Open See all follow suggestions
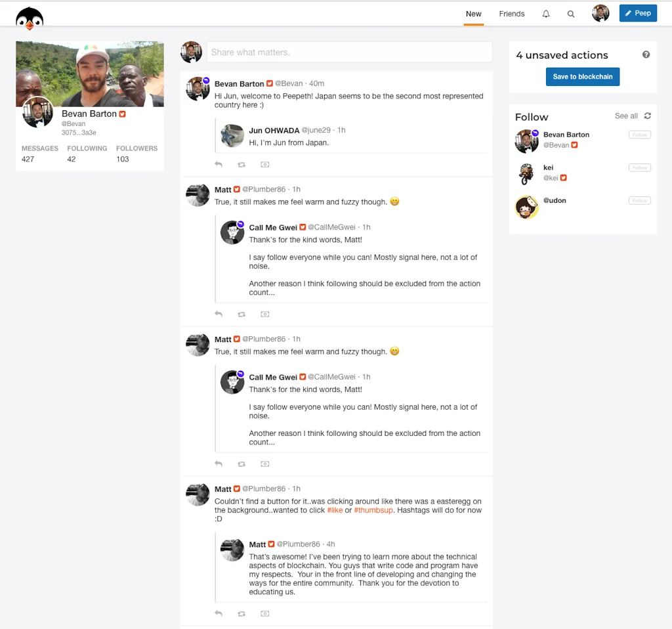The height and width of the screenshot is (629, 672). pyautogui.click(x=625, y=116)
